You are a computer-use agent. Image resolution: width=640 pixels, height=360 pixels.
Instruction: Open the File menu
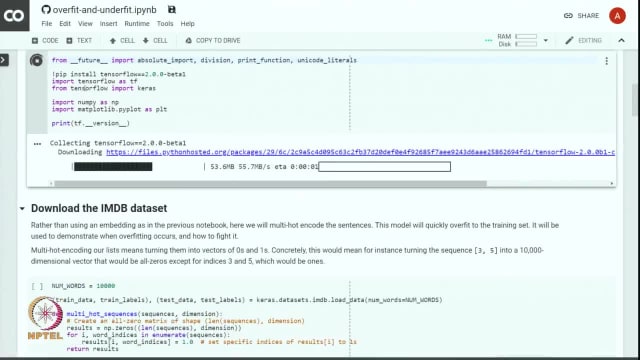(47, 24)
